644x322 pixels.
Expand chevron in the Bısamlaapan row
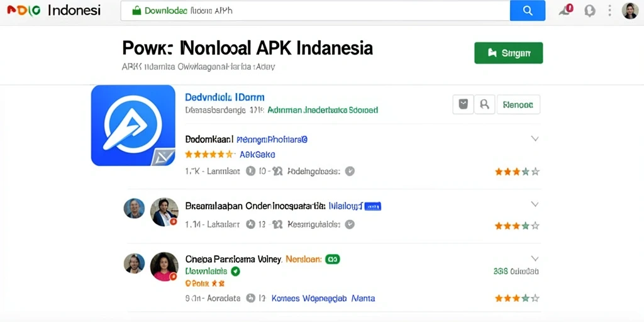[x=535, y=204]
